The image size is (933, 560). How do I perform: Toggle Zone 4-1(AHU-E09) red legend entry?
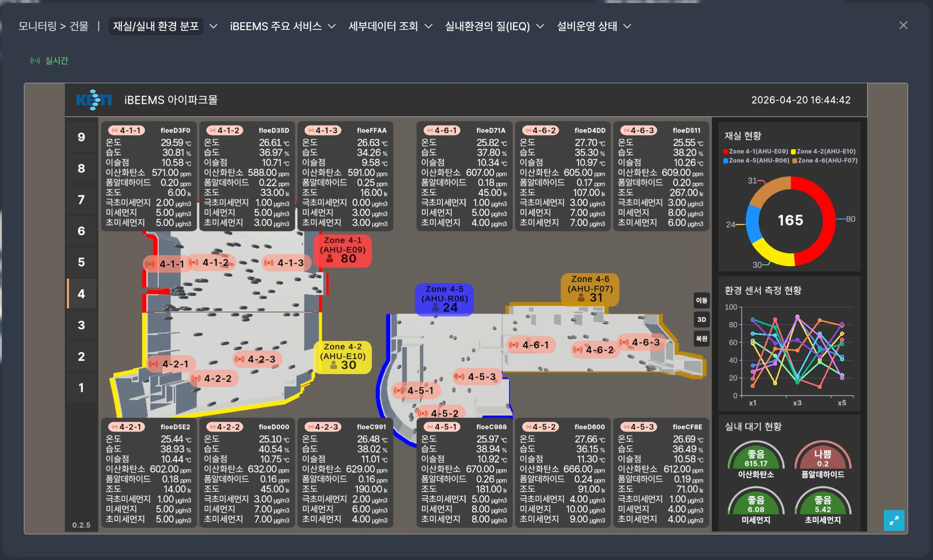click(755, 151)
